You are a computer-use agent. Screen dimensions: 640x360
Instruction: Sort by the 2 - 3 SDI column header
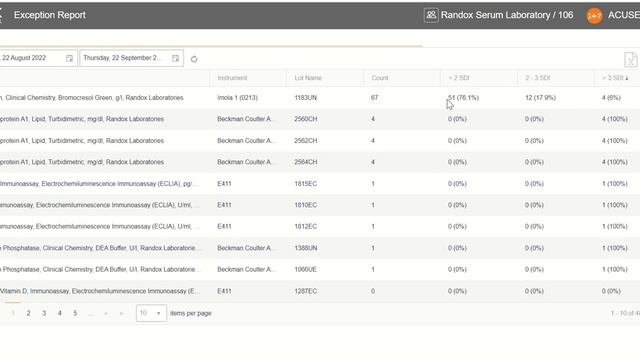coord(538,78)
